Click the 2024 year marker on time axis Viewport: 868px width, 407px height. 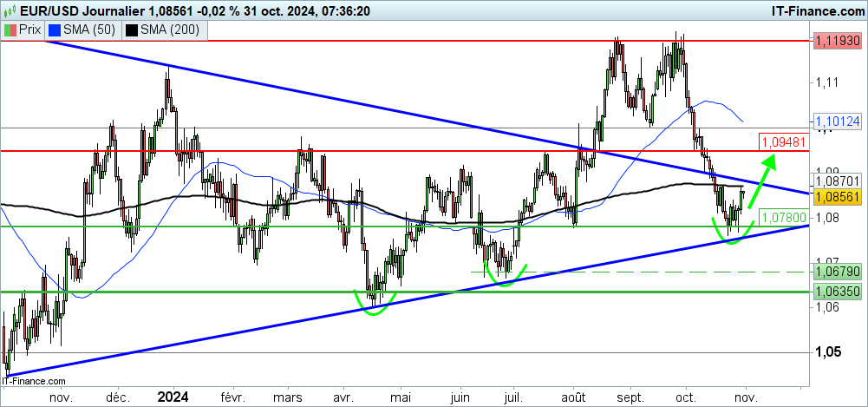coord(173,397)
